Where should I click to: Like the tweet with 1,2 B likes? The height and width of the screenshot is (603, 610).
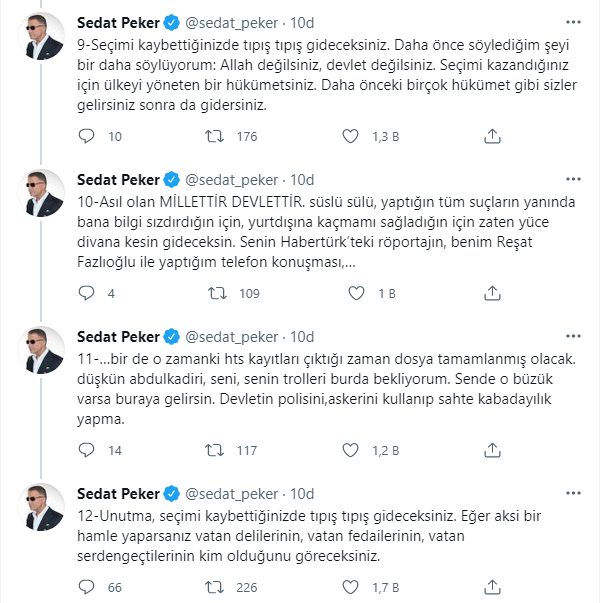[x=351, y=451]
